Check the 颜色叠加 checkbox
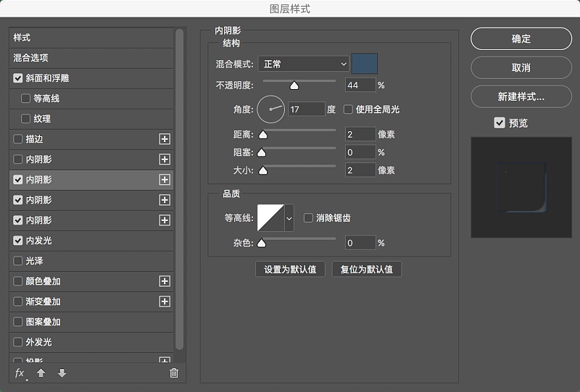 pyautogui.click(x=17, y=281)
